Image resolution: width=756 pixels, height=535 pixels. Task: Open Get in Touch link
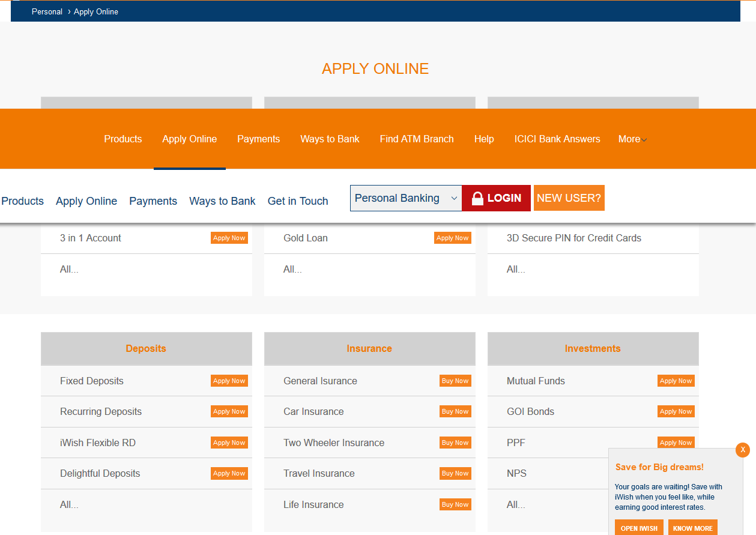(298, 201)
